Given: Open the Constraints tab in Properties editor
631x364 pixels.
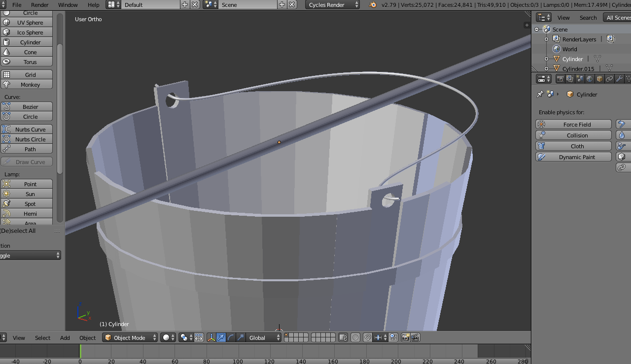Looking at the screenshot, I should (x=609, y=78).
